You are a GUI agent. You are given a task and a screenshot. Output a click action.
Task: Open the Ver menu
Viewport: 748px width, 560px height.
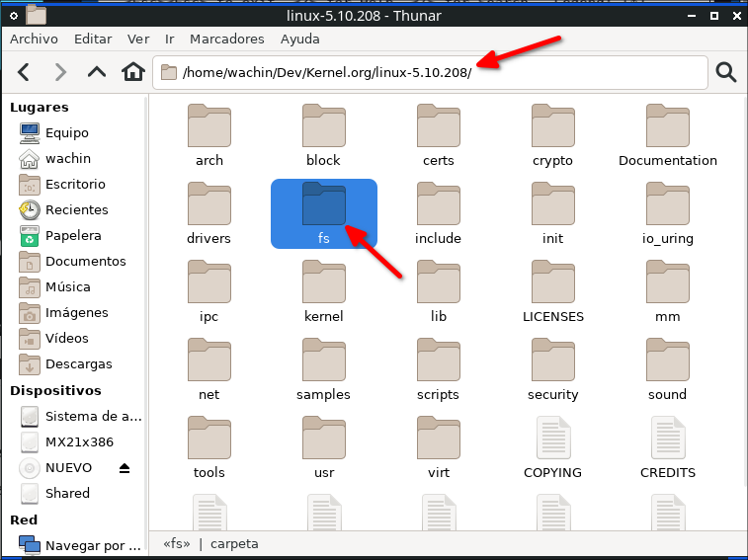click(x=138, y=40)
